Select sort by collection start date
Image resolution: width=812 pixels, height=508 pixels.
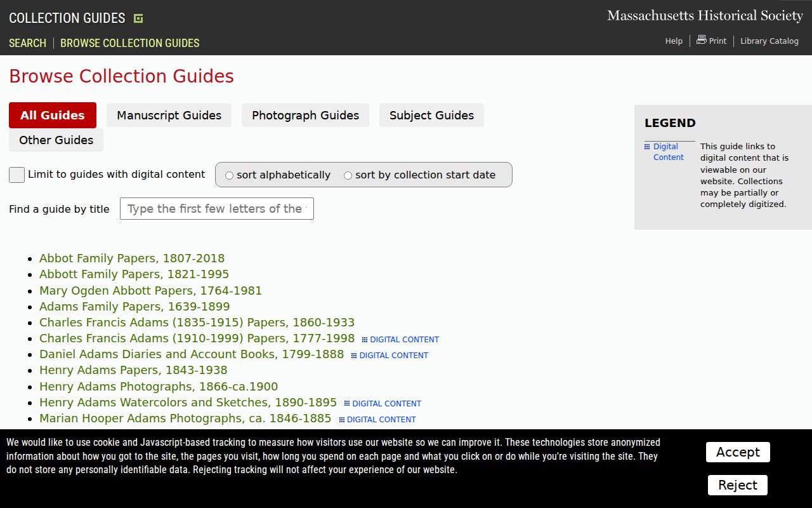(348, 175)
